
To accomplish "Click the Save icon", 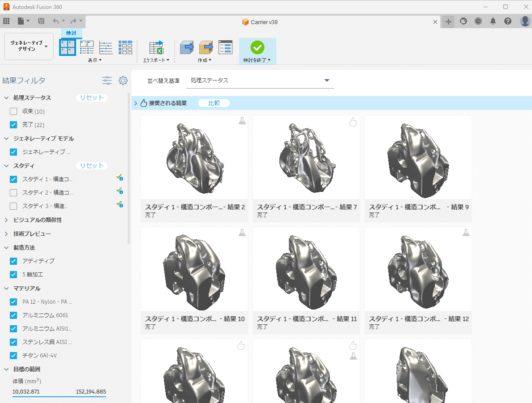I will 41,21.
